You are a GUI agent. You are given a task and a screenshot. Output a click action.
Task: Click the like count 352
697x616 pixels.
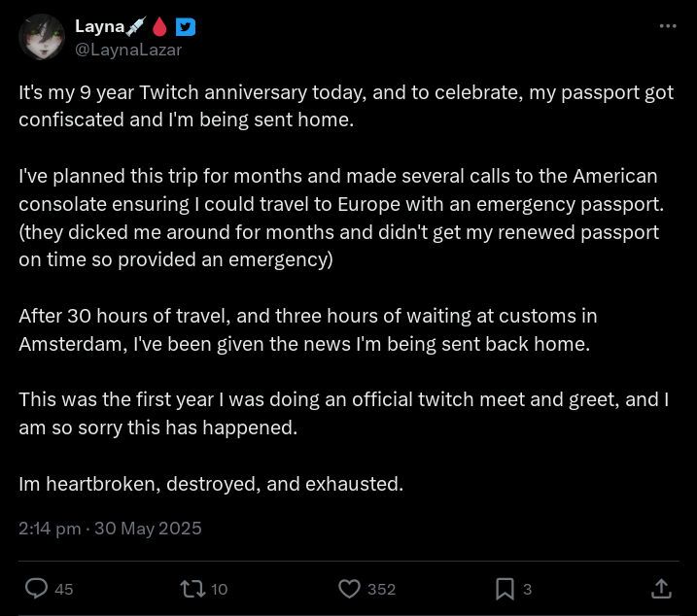tap(381, 589)
